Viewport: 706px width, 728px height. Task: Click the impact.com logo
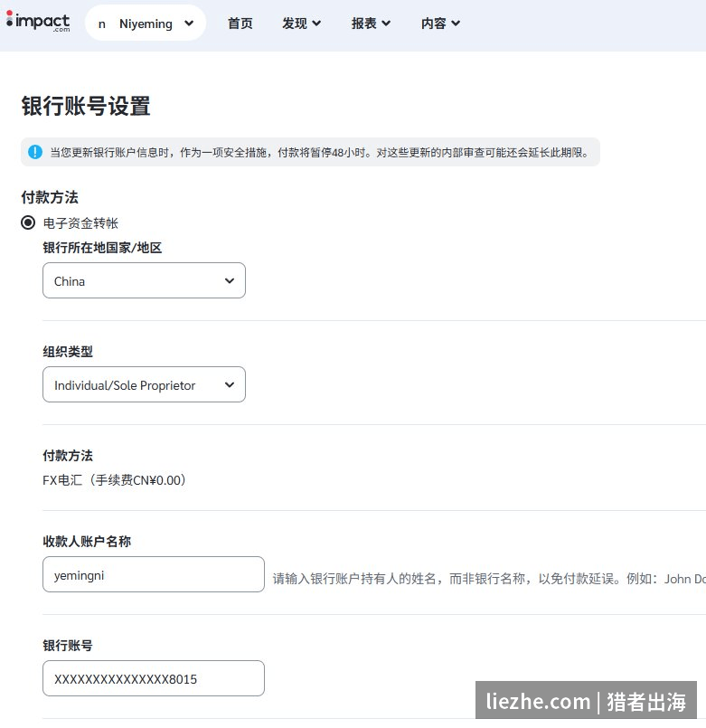coord(38,22)
